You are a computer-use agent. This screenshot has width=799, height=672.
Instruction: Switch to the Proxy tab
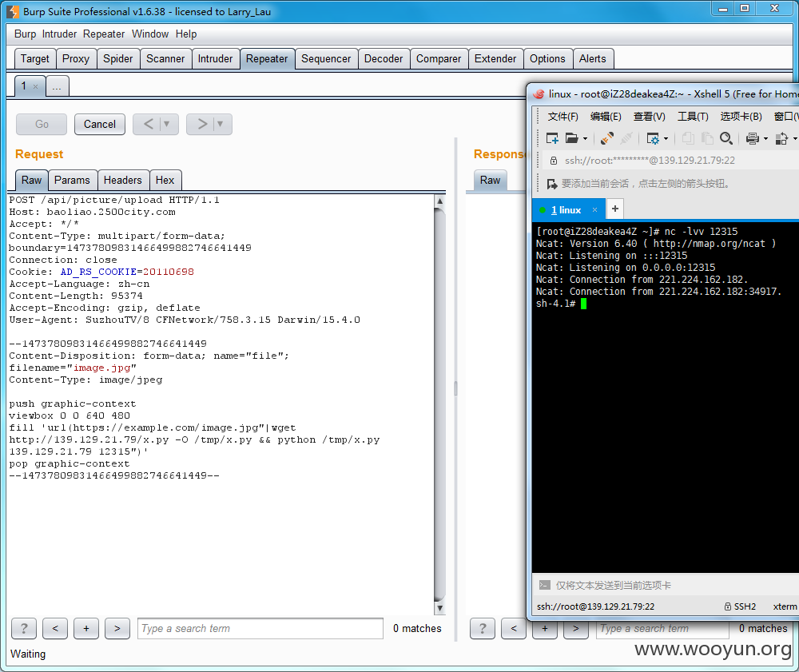tap(75, 58)
